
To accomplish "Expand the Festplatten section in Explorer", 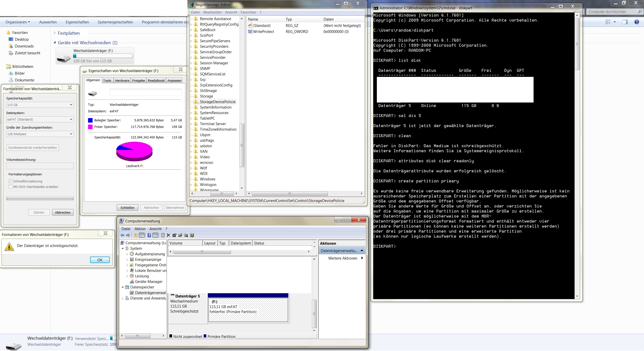I will [x=55, y=33].
